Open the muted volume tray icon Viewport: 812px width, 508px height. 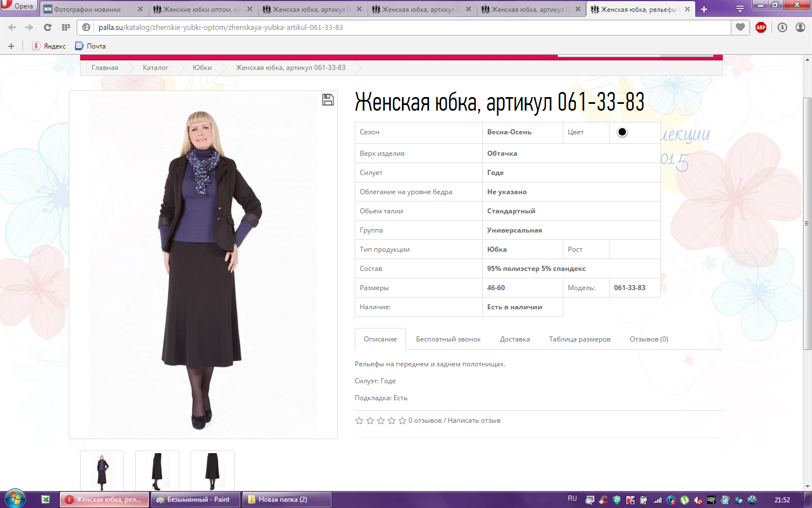coord(698,500)
